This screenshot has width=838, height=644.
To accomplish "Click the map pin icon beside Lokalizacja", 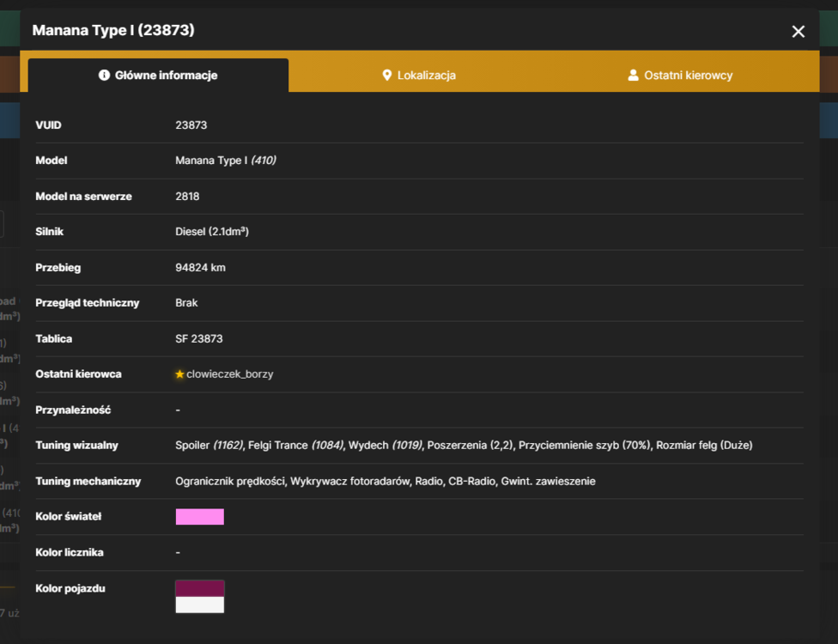I will click(x=387, y=76).
